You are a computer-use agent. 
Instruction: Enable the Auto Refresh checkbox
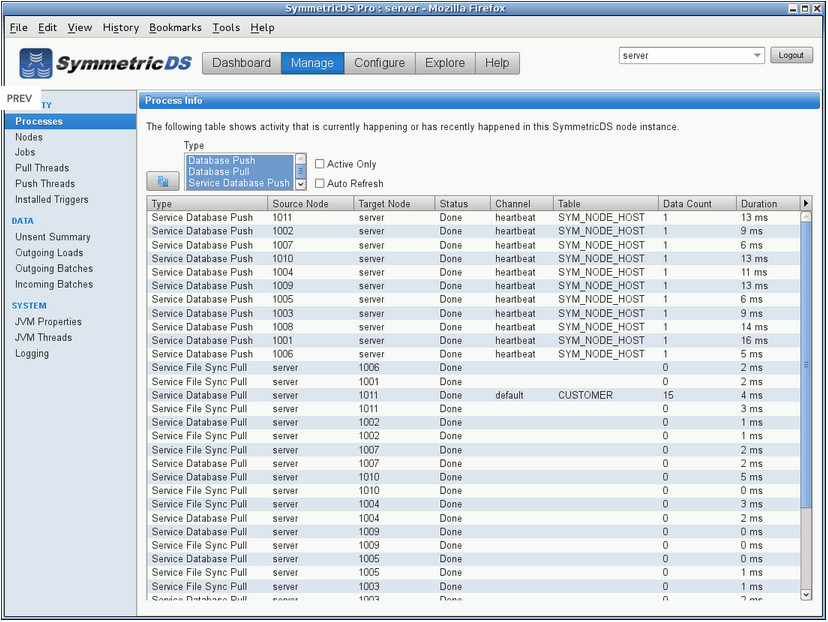319,183
